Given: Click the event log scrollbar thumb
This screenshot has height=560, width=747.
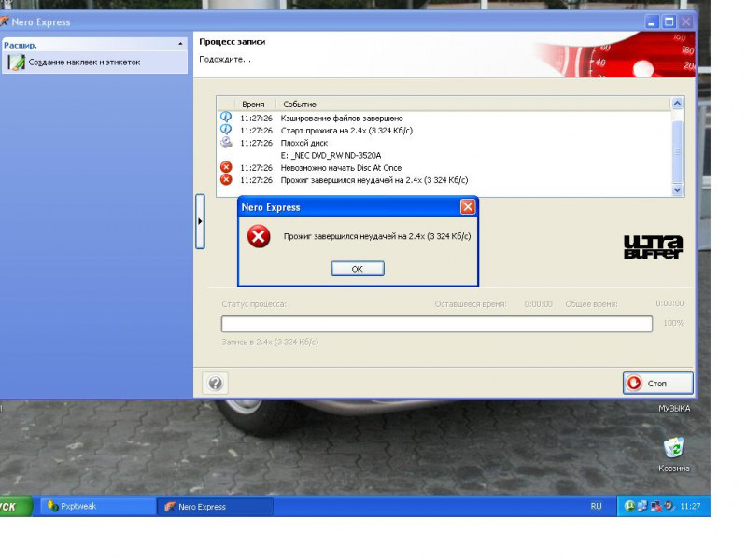Looking at the screenshot, I should pyautogui.click(x=677, y=151).
